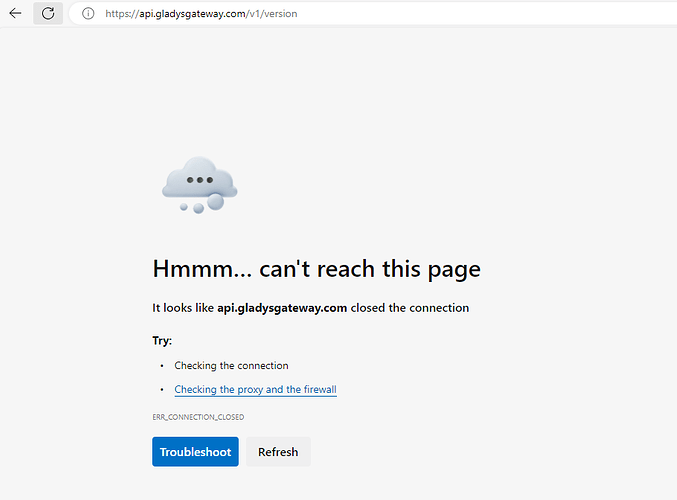The height and width of the screenshot is (500, 677).
Task: Click the "closed the connection" text
Action: click(x=409, y=308)
